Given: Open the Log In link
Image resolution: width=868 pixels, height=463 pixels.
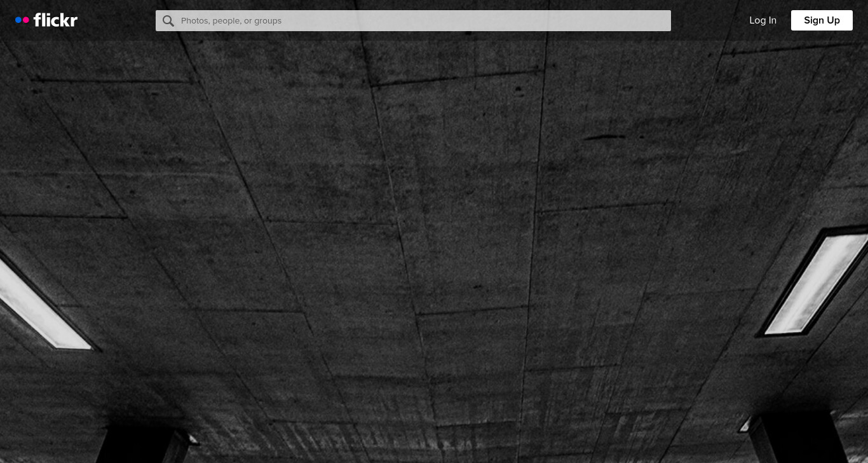Looking at the screenshot, I should tap(763, 20).
